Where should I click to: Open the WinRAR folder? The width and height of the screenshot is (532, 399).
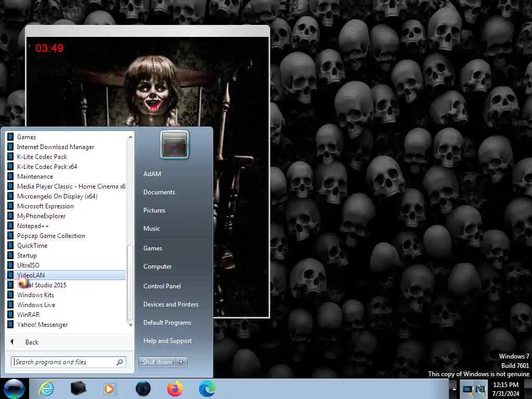(66, 314)
